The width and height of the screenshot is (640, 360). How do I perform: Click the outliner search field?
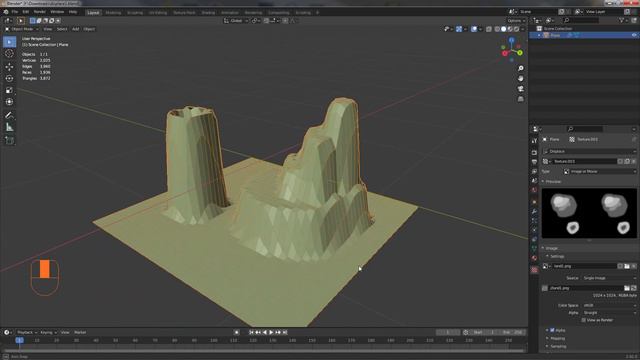tap(581, 20)
